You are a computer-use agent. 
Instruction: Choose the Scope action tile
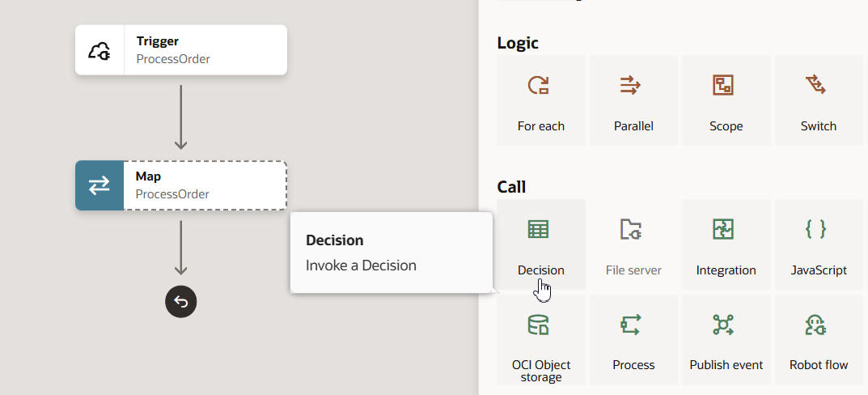click(x=726, y=100)
